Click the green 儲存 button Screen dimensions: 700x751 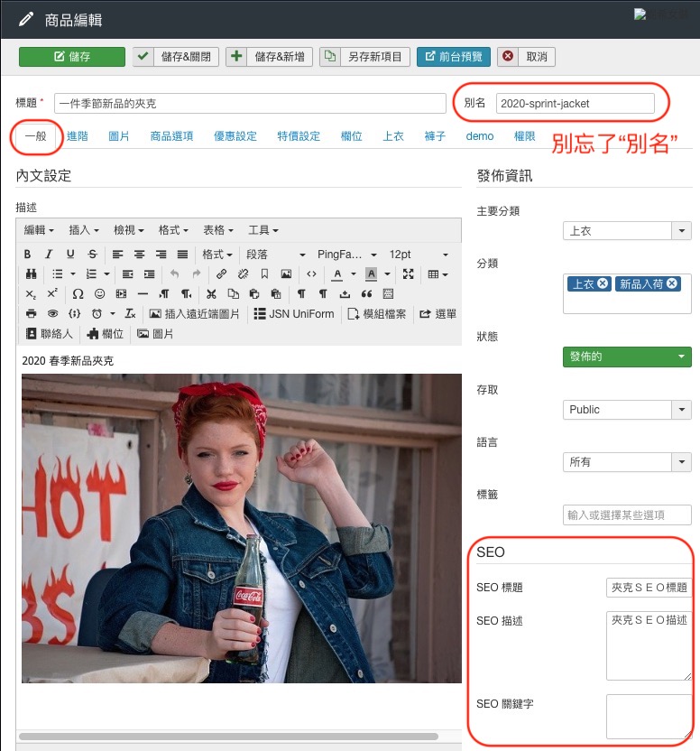point(72,57)
